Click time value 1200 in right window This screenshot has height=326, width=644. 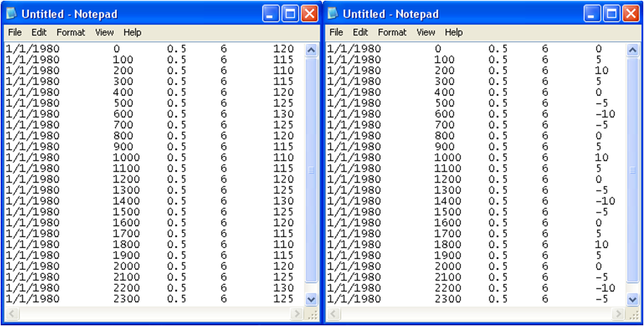(448, 179)
